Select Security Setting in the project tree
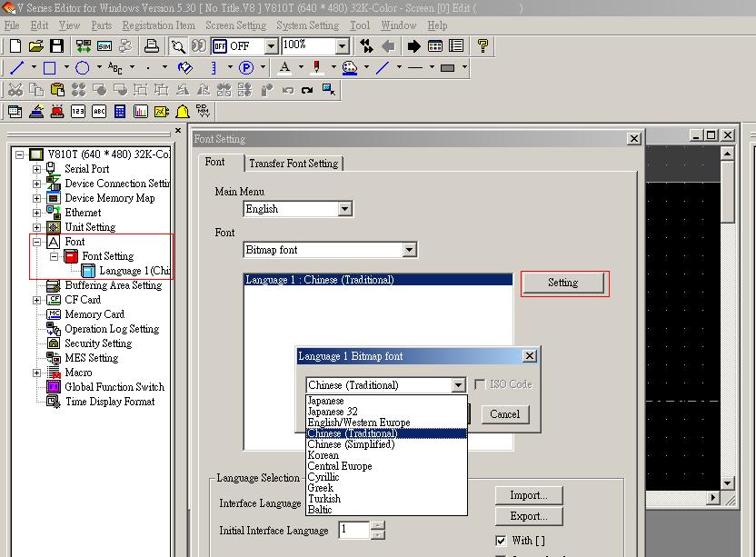 click(98, 343)
